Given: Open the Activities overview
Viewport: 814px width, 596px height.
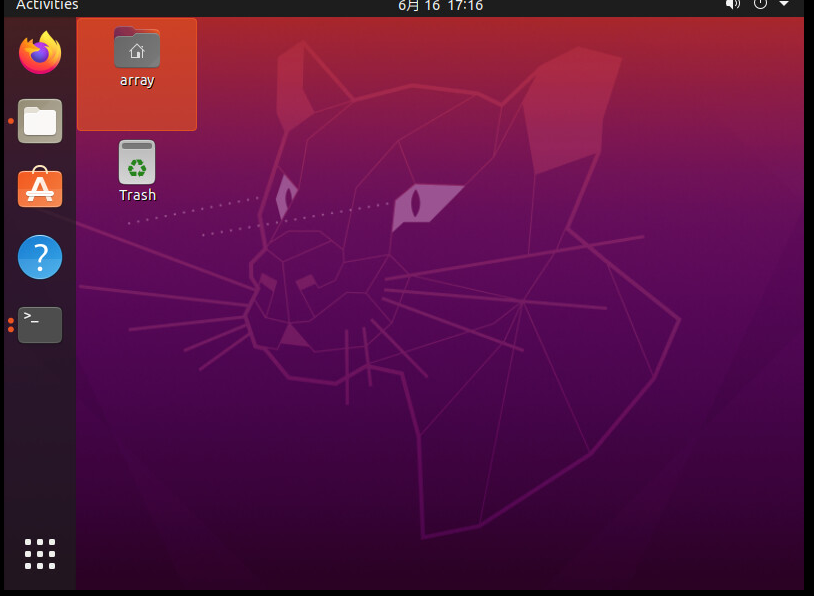Looking at the screenshot, I should click(x=47, y=5).
